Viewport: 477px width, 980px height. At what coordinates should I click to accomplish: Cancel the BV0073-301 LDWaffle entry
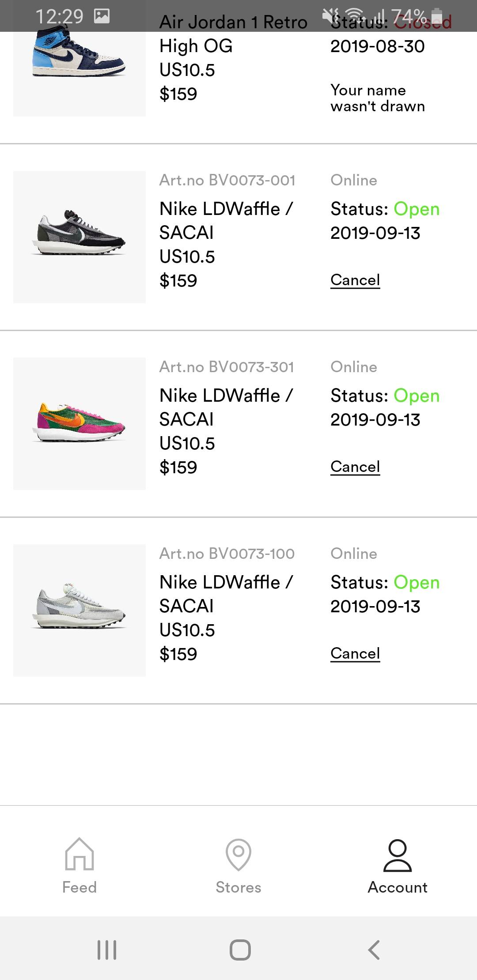pyautogui.click(x=355, y=467)
